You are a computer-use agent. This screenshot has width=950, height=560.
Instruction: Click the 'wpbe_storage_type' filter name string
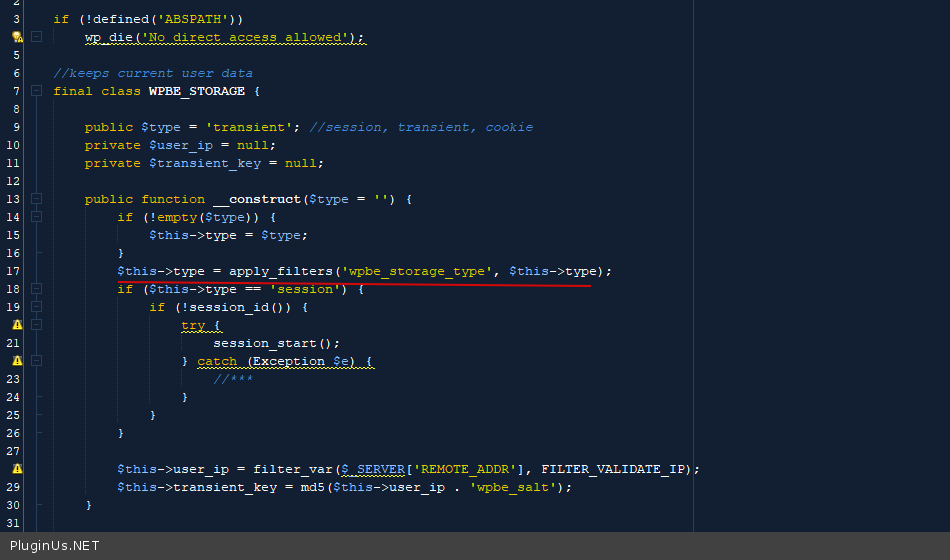[x=417, y=271]
